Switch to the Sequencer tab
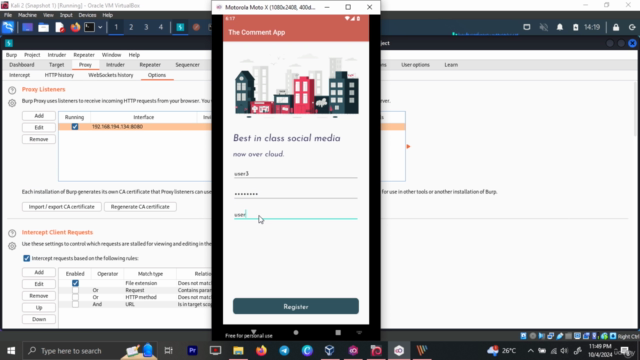The height and width of the screenshot is (360, 640). (x=187, y=65)
